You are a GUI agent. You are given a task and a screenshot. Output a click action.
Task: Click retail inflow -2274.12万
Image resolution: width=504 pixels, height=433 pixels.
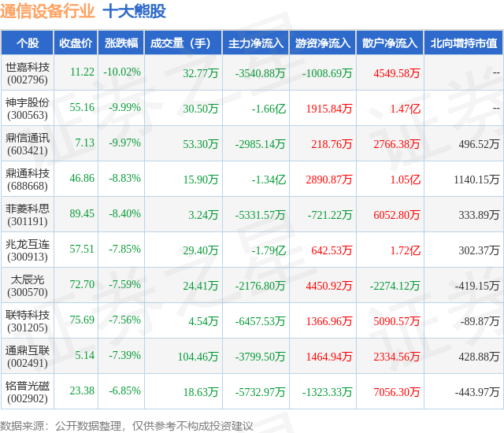point(395,286)
